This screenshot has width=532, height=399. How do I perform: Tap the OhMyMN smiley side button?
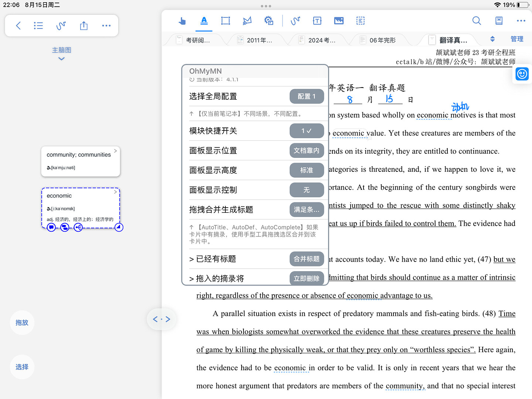pyautogui.click(x=522, y=74)
